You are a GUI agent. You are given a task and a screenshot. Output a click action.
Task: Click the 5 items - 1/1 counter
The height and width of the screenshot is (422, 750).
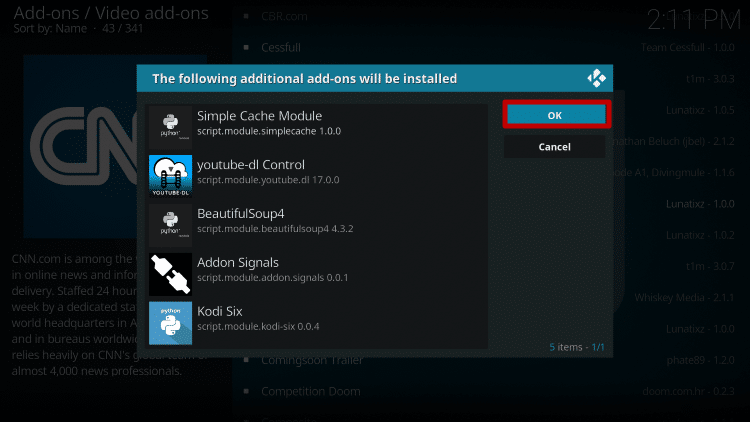point(576,347)
